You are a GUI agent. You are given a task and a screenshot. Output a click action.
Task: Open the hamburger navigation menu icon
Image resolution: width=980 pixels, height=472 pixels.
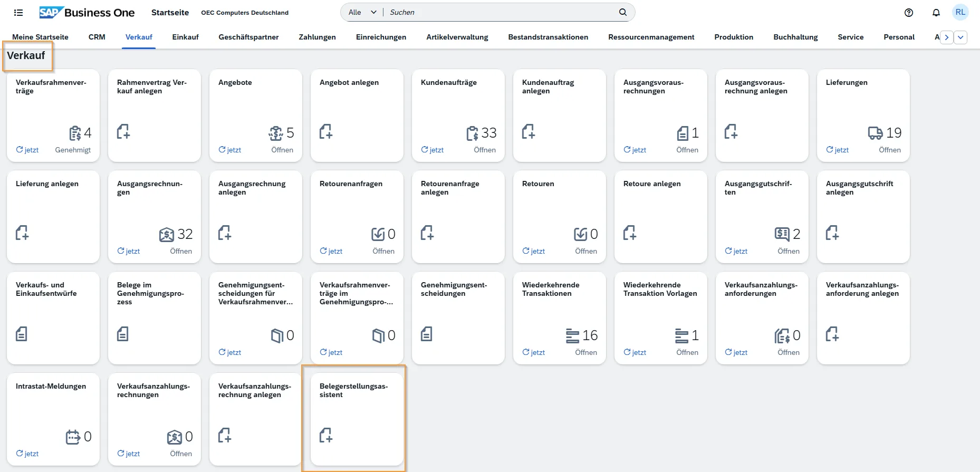coord(18,13)
